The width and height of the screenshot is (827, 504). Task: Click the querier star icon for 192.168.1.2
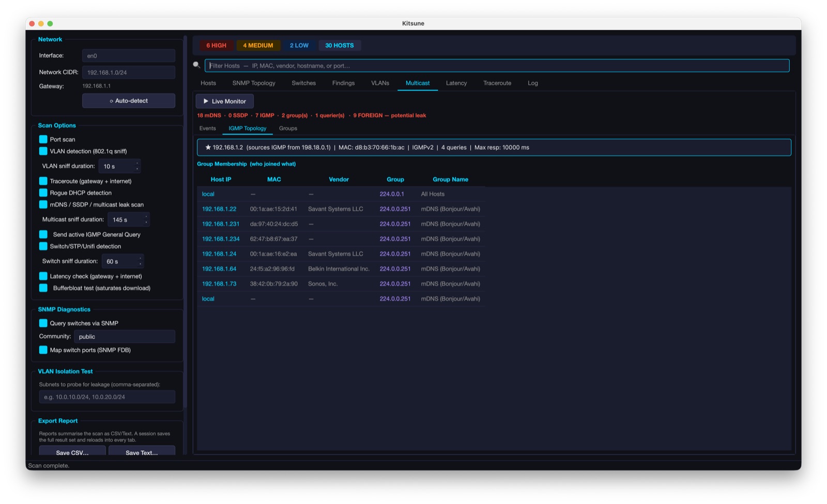[x=208, y=147]
